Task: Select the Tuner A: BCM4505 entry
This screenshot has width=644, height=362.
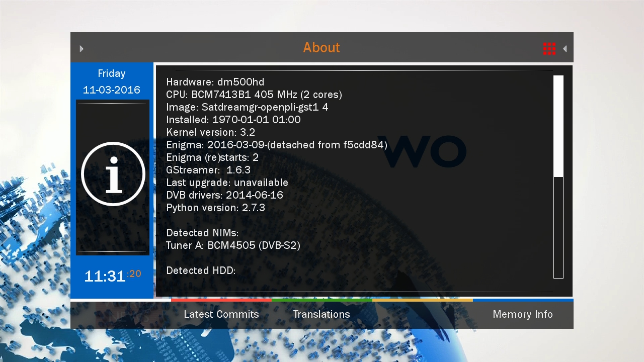Action: [x=233, y=245]
